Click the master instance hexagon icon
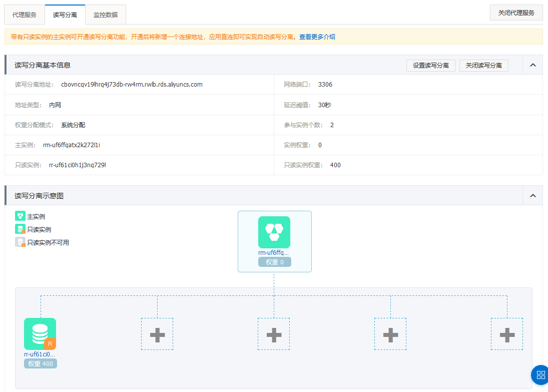Screen dimensions: 548x392 (x=274, y=232)
